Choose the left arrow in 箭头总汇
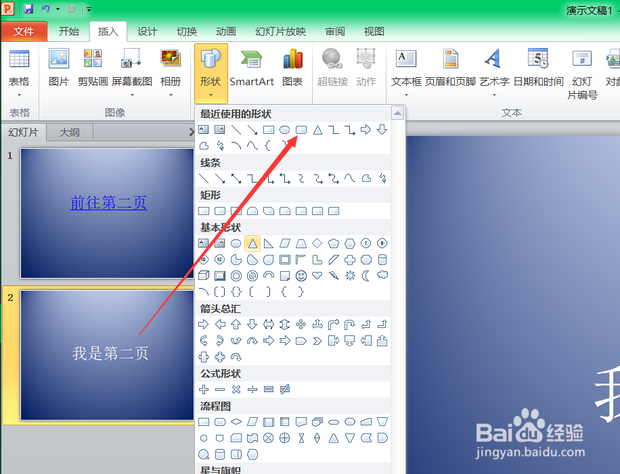 [220, 325]
